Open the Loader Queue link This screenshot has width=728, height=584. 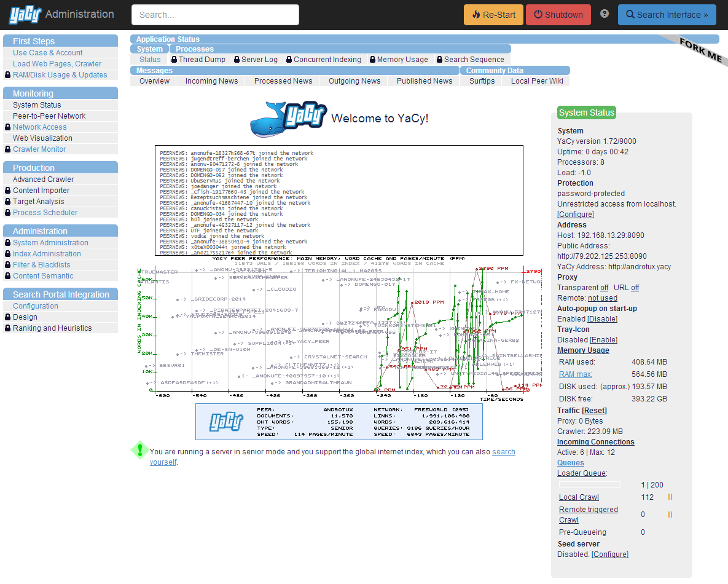point(581,473)
